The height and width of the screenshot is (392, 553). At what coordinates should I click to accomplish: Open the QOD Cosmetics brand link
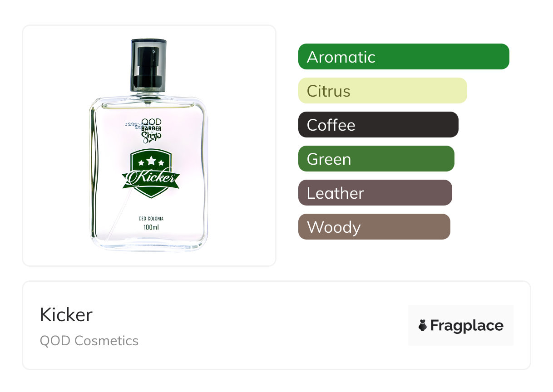click(x=89, y=340)
